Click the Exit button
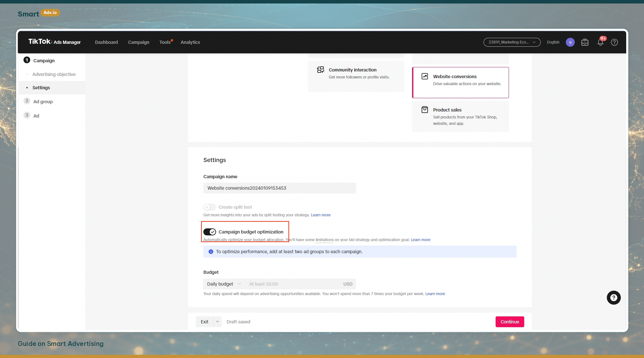This screenshot has height=358, width=644. pyautogui.click(x=205, y=322)
